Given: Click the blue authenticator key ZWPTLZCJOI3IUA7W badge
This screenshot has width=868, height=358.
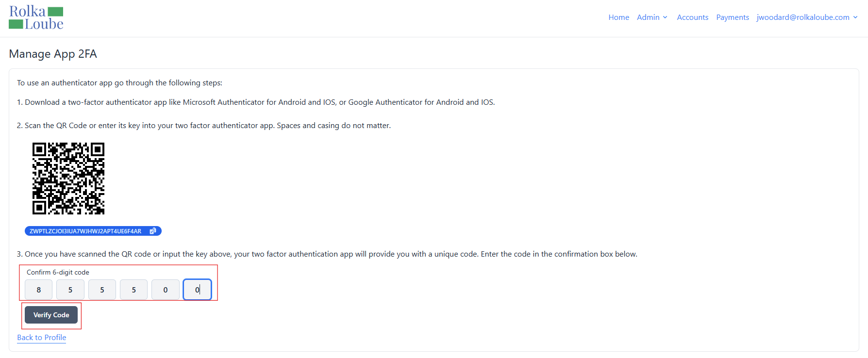Looking at the screenshot, I should pos(93,231).
